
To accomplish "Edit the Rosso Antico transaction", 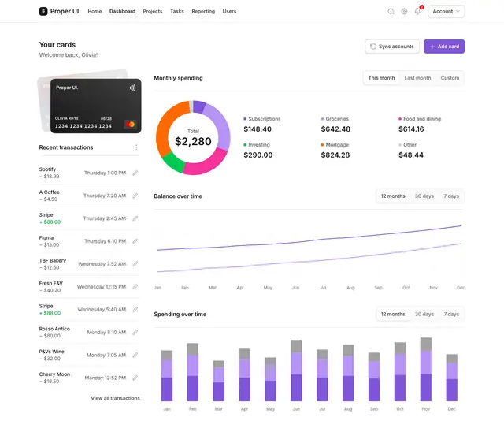I will [x=135, y=332].
